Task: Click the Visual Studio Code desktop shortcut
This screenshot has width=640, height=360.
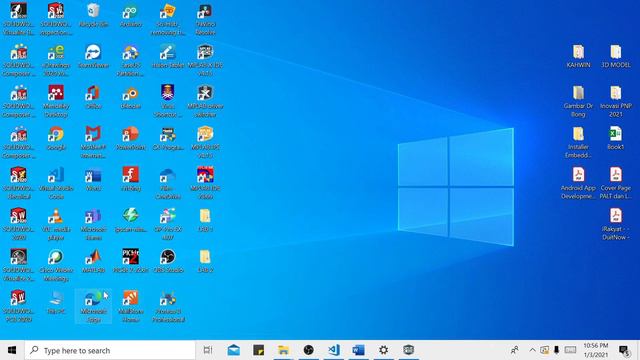Action: point(56,183)
